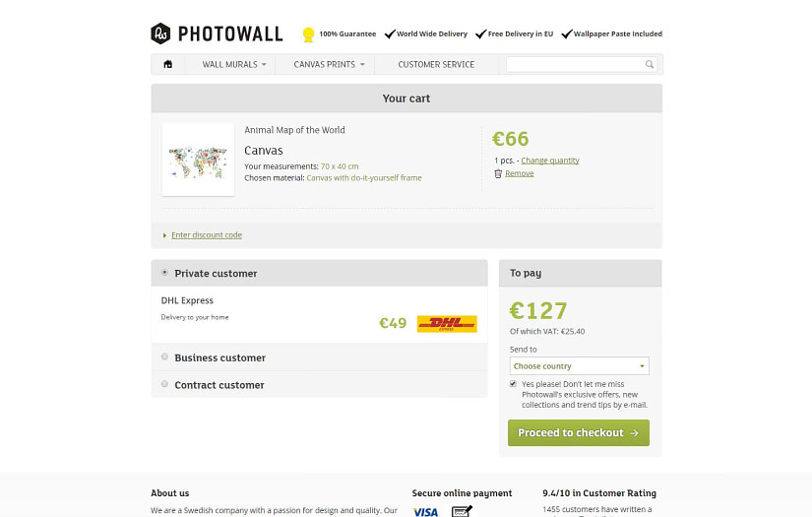812x517 pixels.
Task: Click the 100% Guarantee badge icon
Action: pos(308,34)
